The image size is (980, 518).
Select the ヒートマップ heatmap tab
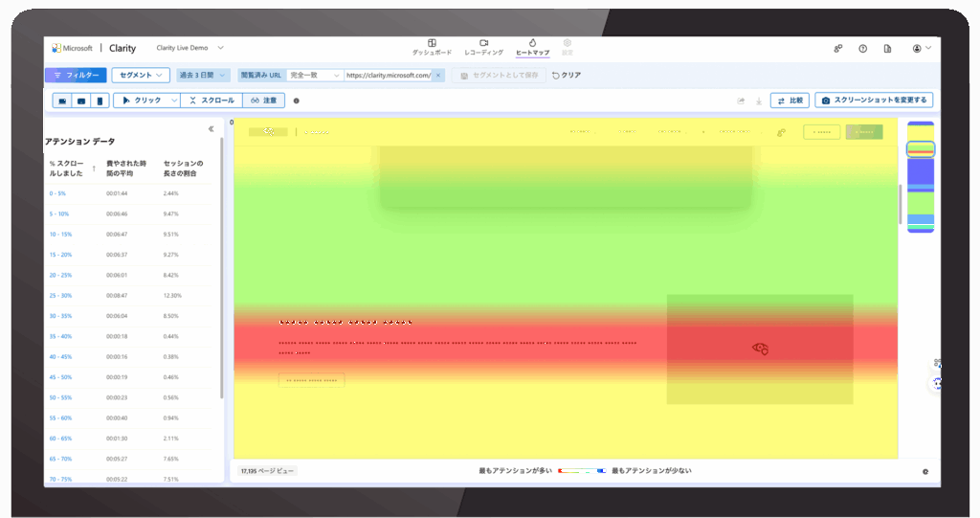point(532,48)
